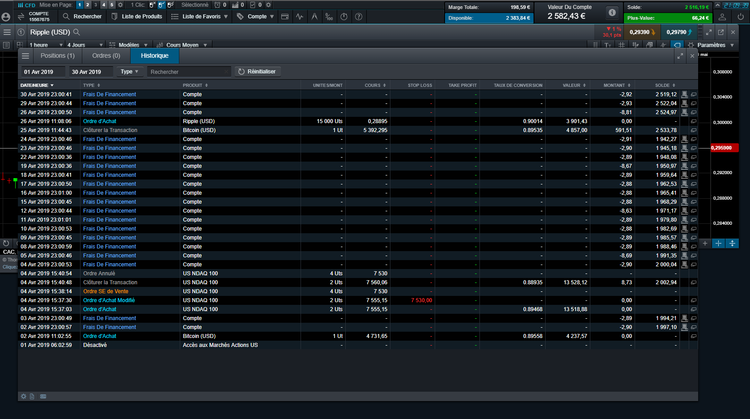Expand the history panel to fullscreen
750x419 pixels.
(680, 56)
